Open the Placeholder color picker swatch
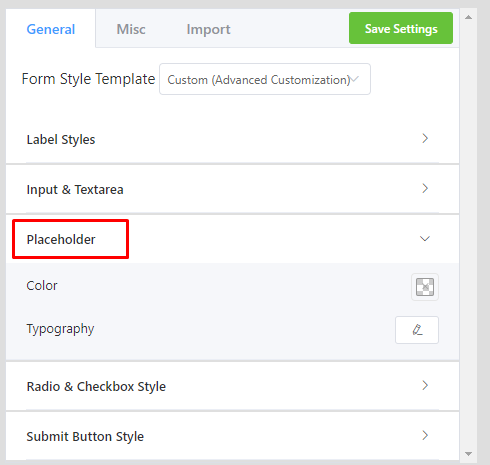This screenshot has width=490, height=465. [x=425, y=287]
